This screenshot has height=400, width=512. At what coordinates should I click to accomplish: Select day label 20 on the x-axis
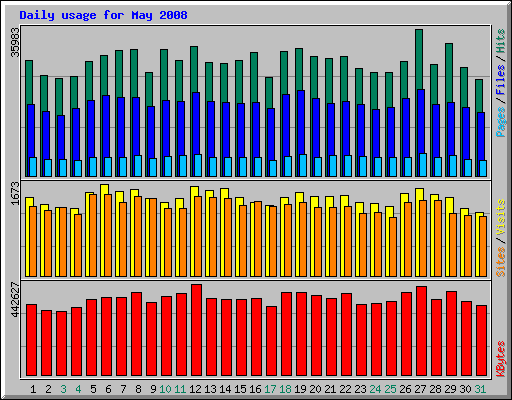(315, 389)
